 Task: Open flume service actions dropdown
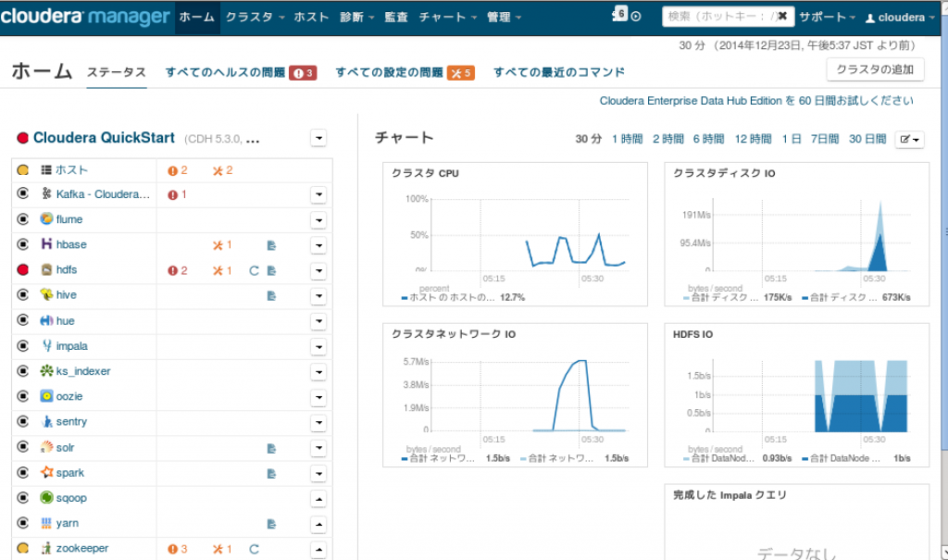coord(319,220)
